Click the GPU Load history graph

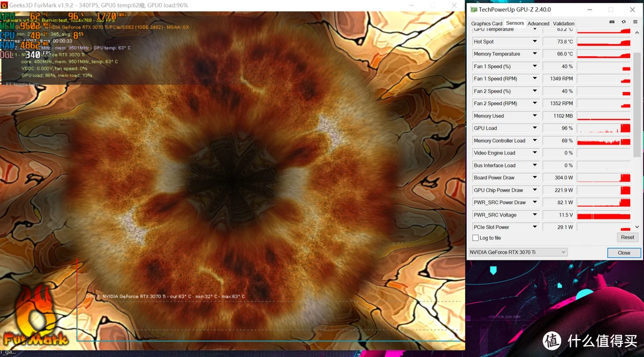tap(603, 128)
